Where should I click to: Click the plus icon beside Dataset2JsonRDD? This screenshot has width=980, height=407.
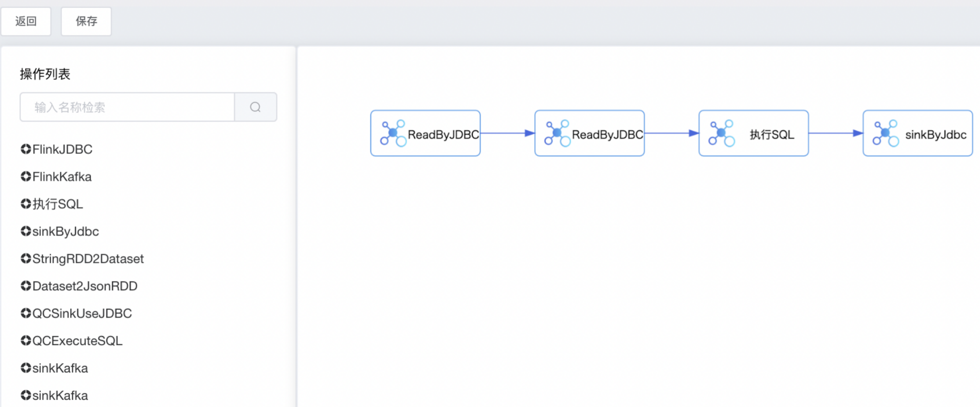point(26,286)
